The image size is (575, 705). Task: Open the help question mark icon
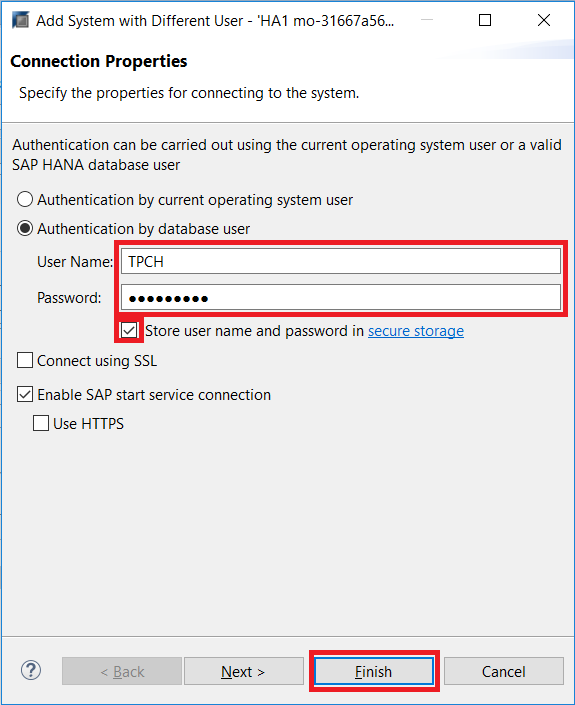tap(31, 671)
